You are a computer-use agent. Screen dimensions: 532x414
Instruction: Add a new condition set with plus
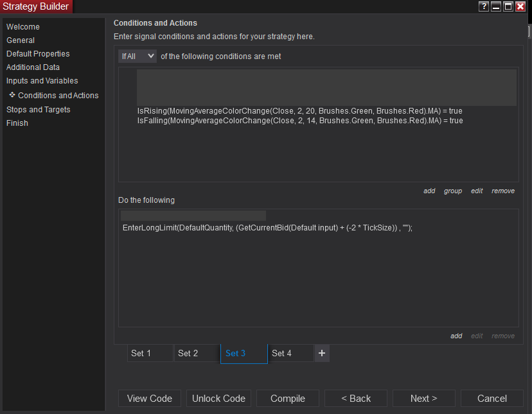pyautogui.click(x=322, y=353)
